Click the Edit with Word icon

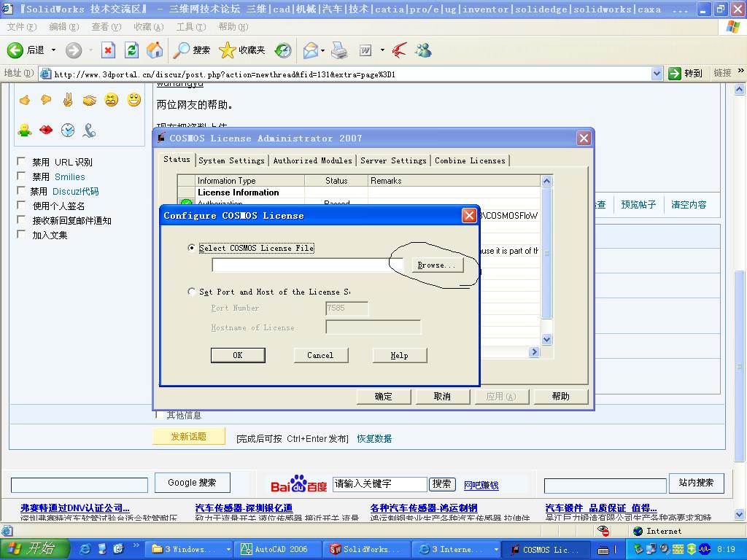click(x=365, y=50)
